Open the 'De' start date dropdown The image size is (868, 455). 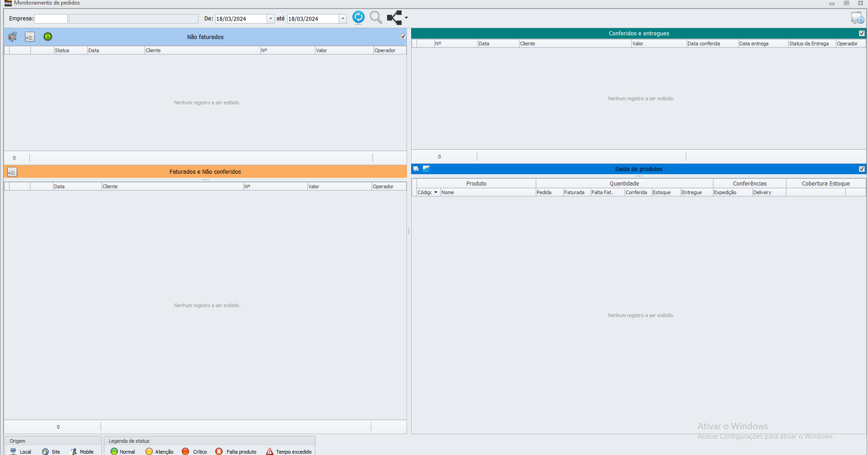coord(271,19)
